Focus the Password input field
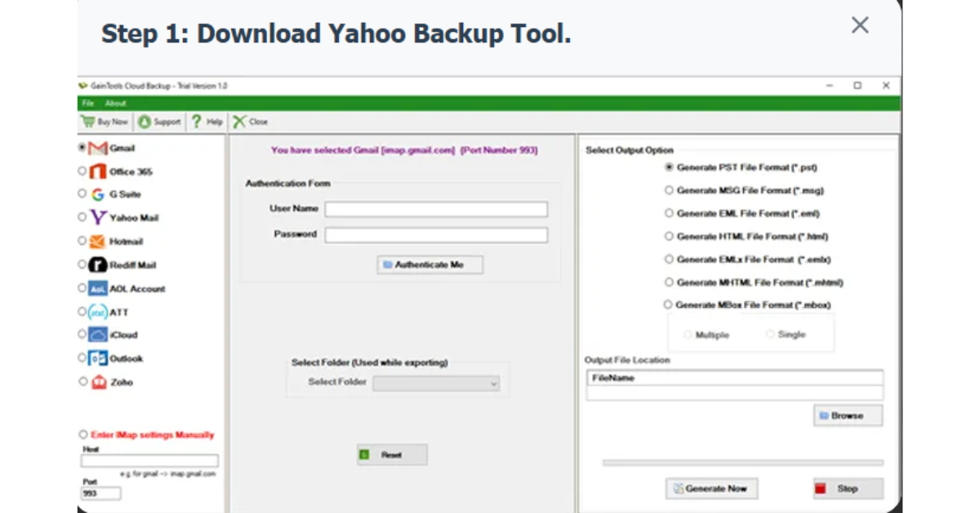The width and height of the screenshot is (980, 513). [x=436, y=235]
